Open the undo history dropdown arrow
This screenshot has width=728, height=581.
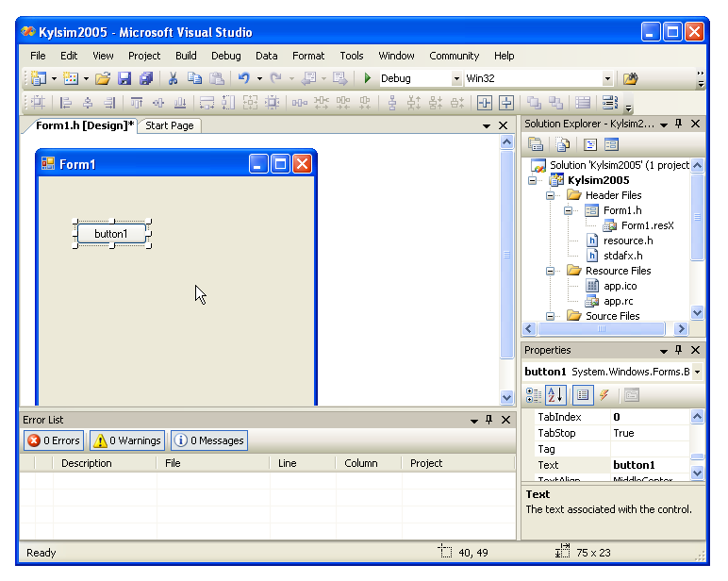259,78
